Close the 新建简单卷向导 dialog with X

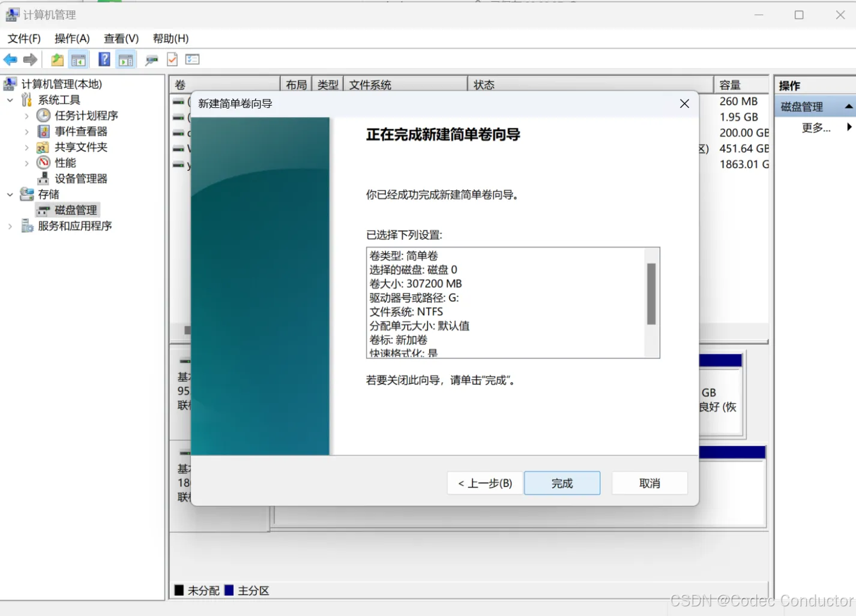tap(684, 104)
